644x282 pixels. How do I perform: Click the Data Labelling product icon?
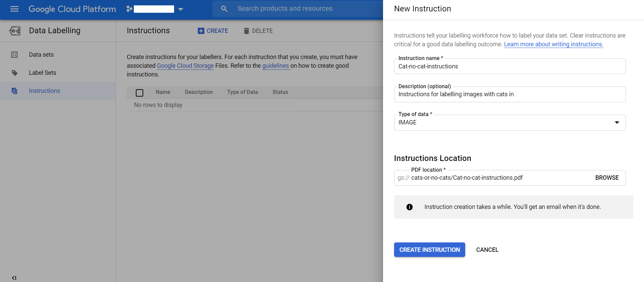click(x=15, y=31)
